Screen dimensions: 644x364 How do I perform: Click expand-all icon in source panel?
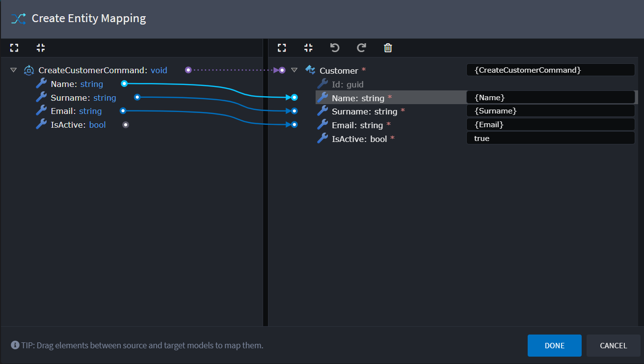14,48
